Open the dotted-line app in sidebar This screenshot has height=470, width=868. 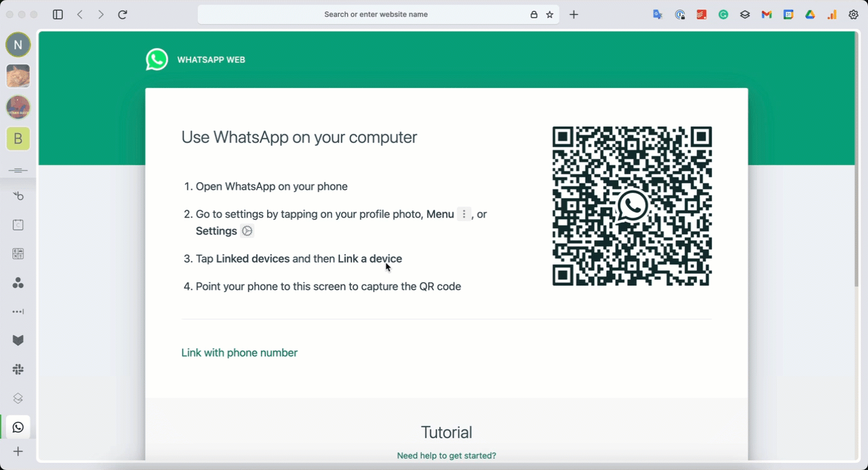point(18,312)
